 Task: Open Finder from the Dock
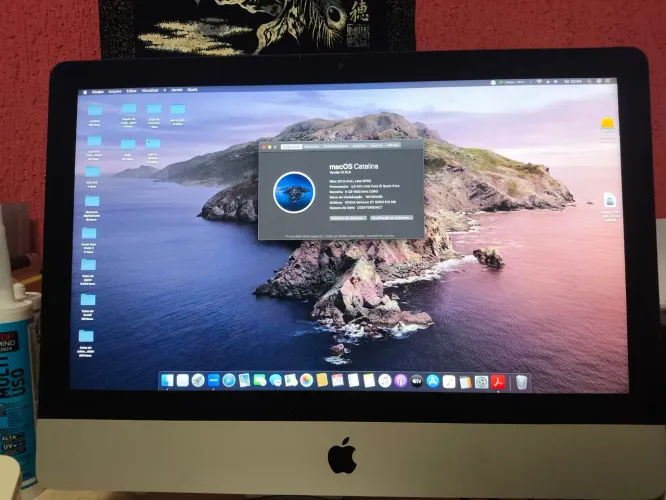(x=167, y=380)
